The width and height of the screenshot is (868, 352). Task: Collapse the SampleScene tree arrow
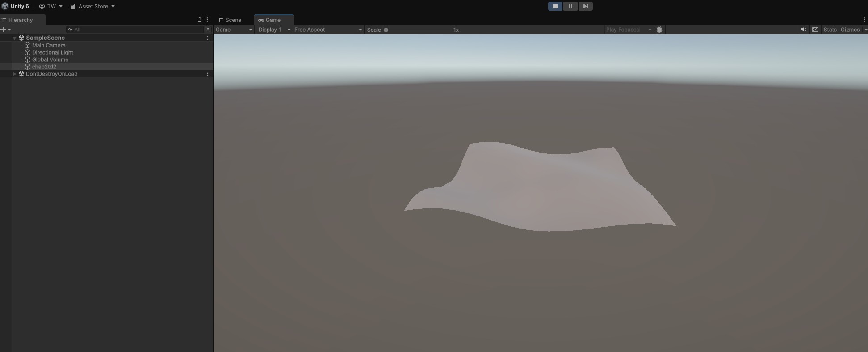(15, 38)
